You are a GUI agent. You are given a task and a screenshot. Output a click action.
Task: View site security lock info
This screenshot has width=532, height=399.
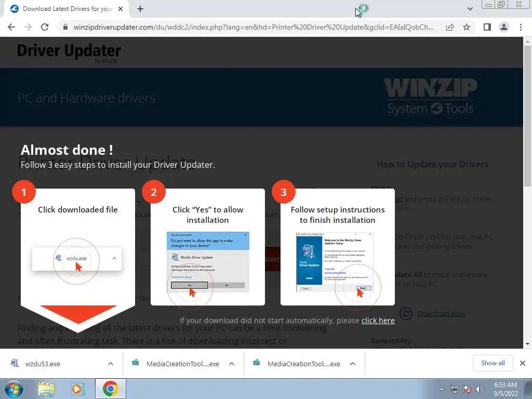pos(65,27)
